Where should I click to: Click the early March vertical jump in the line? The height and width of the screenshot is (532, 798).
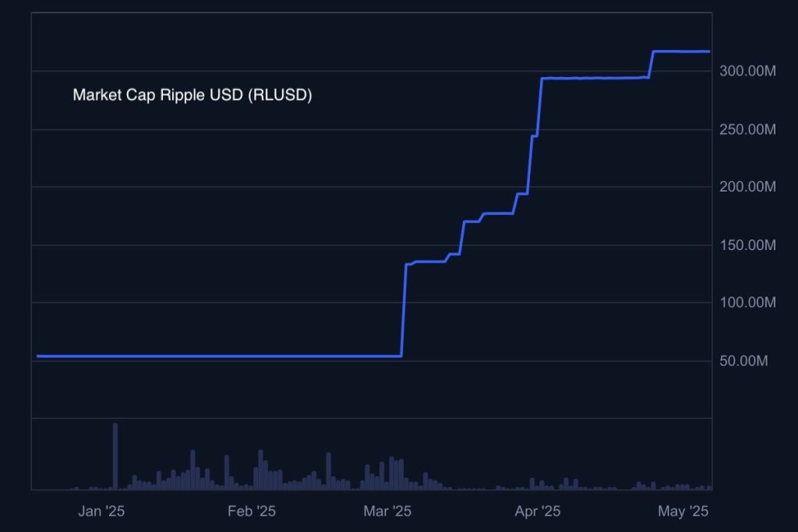point(404,310)
